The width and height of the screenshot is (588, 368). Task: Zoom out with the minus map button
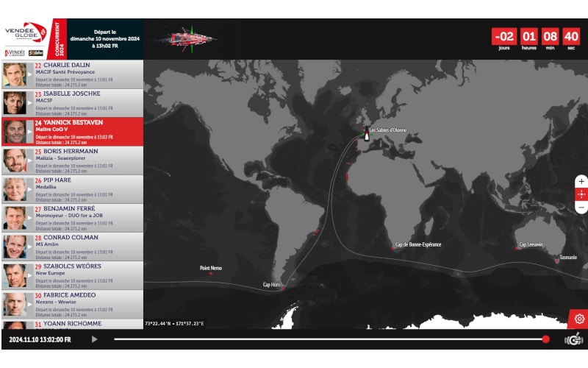(581, 208)
